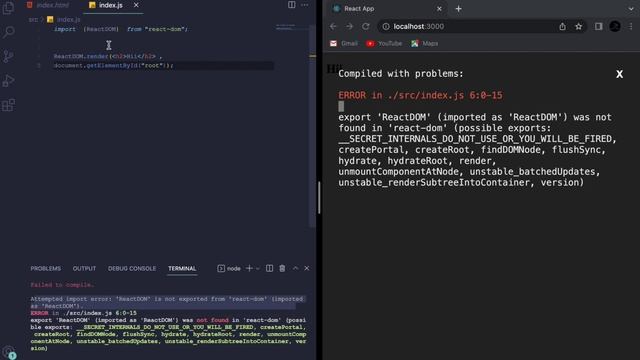
Task: Create a new terminal with plus icon
Action: pos(249,268)
